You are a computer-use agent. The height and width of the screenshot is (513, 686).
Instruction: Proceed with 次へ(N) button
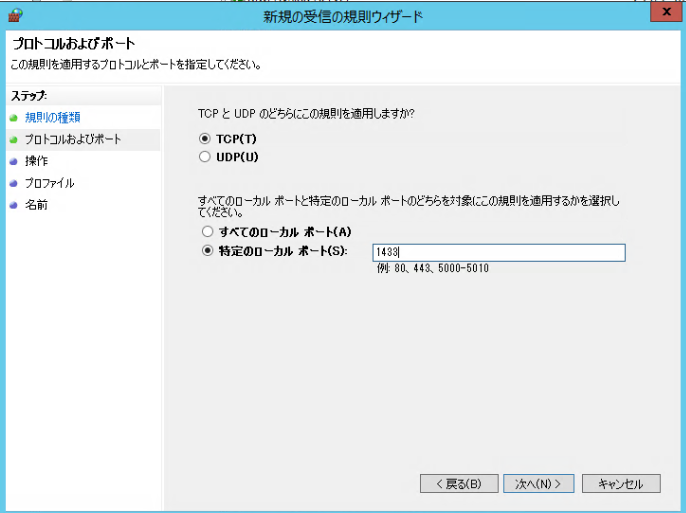pyautogui.click(x=538, y=483)
